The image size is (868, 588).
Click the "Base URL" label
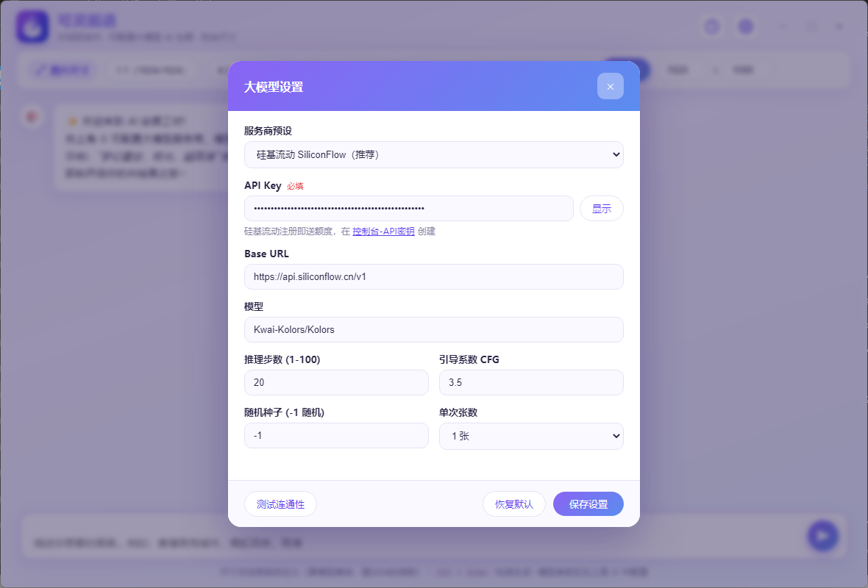point(266,254)
